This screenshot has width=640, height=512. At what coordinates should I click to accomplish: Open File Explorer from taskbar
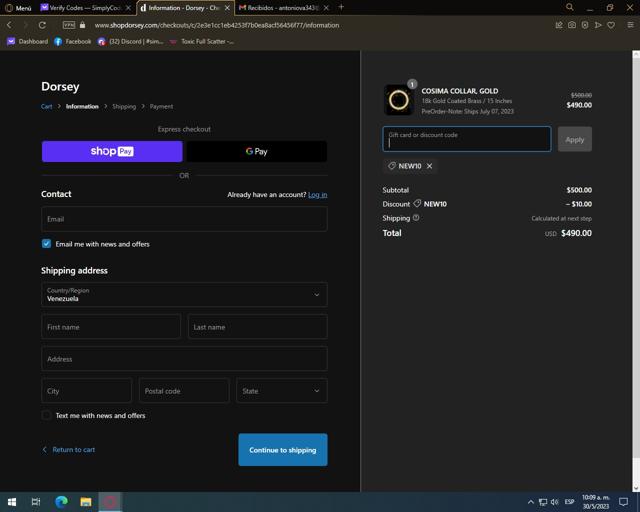coord(86,502)
